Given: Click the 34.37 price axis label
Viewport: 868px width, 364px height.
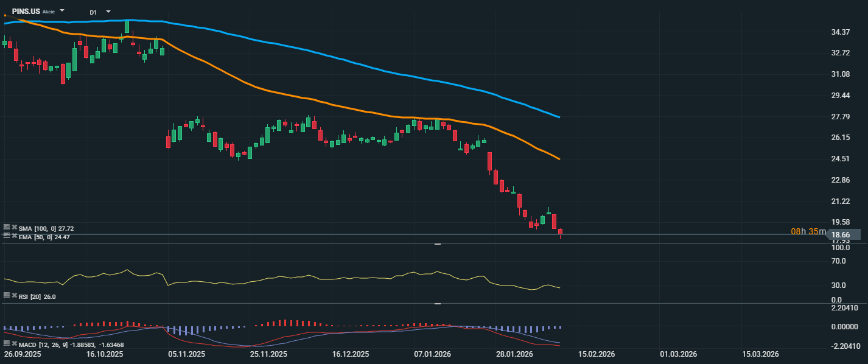Looking at the screenshot, I should [841, 32].
